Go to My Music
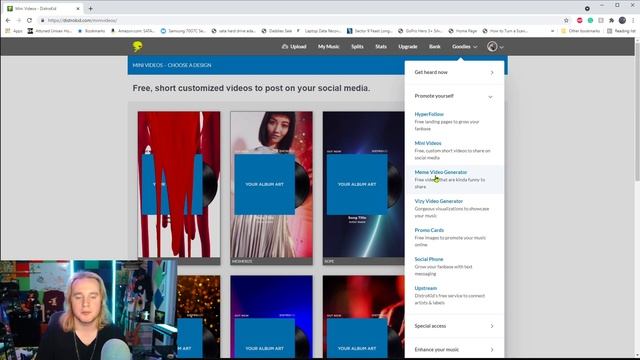This screenshot has height=360, width=640. [x=329, y=47]
